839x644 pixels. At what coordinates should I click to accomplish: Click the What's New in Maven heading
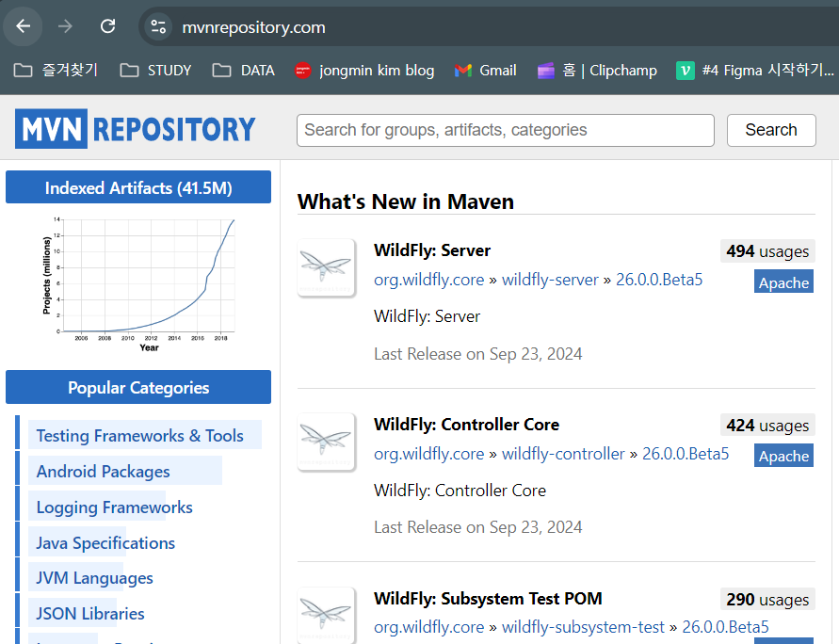tap(406, 201)
